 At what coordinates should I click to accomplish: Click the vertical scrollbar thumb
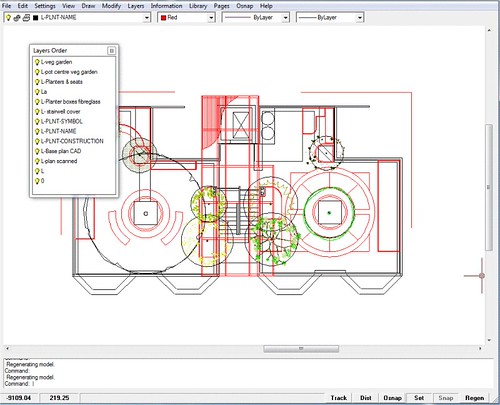click(x=489, y=187)
